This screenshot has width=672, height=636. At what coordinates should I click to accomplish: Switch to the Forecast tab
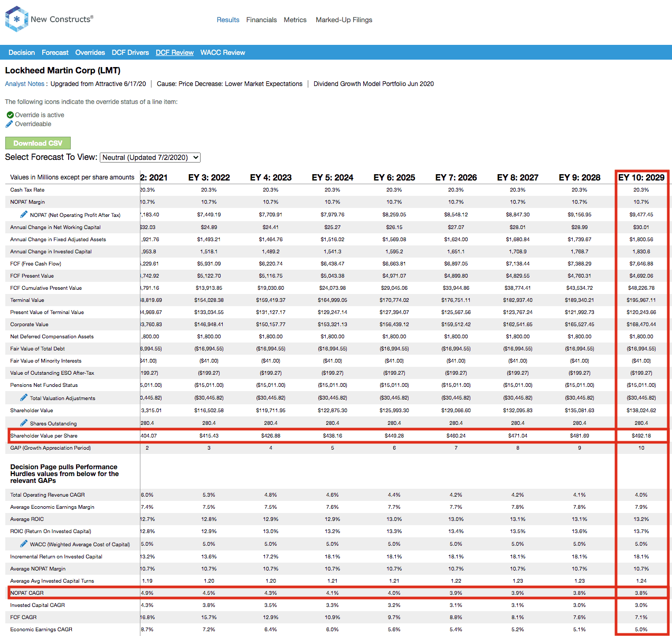(55, 53)
